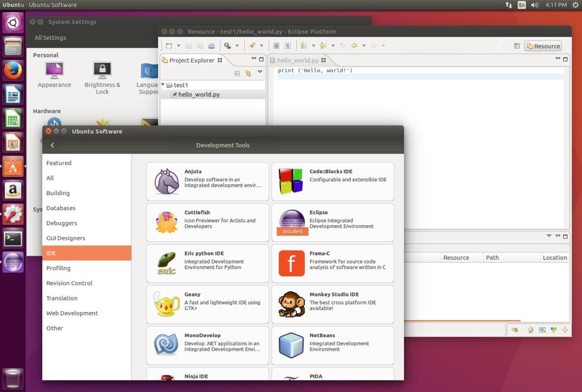Click the globe trim icon in Eclipse status bar
The height and width of the screenshot is (392, 582).
click(531, 330)
